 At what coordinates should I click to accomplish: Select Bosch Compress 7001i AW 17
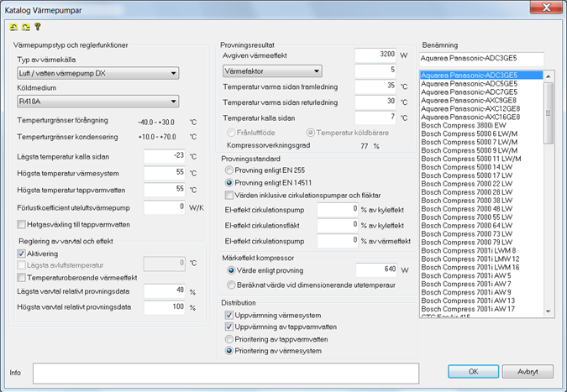481,309
